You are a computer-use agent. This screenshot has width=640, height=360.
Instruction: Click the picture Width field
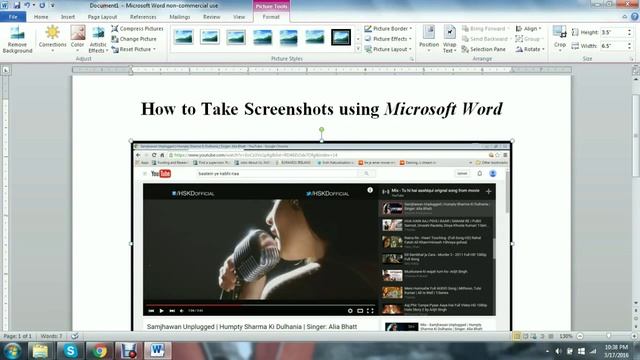(x=614, y=46)
